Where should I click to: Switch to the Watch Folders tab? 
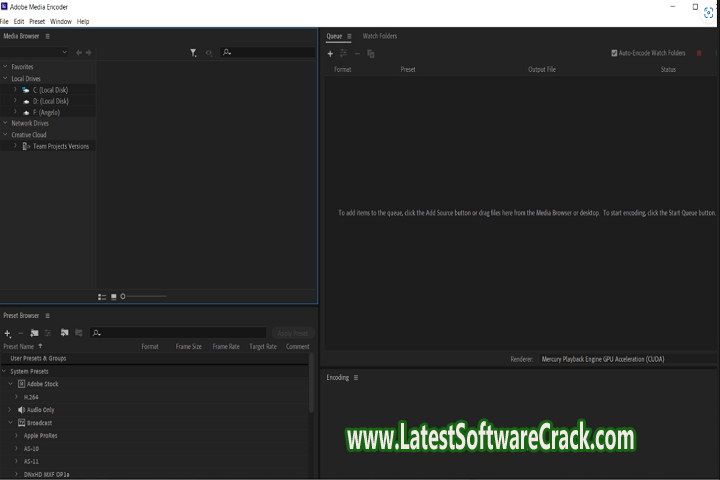(x=379, y=36)
